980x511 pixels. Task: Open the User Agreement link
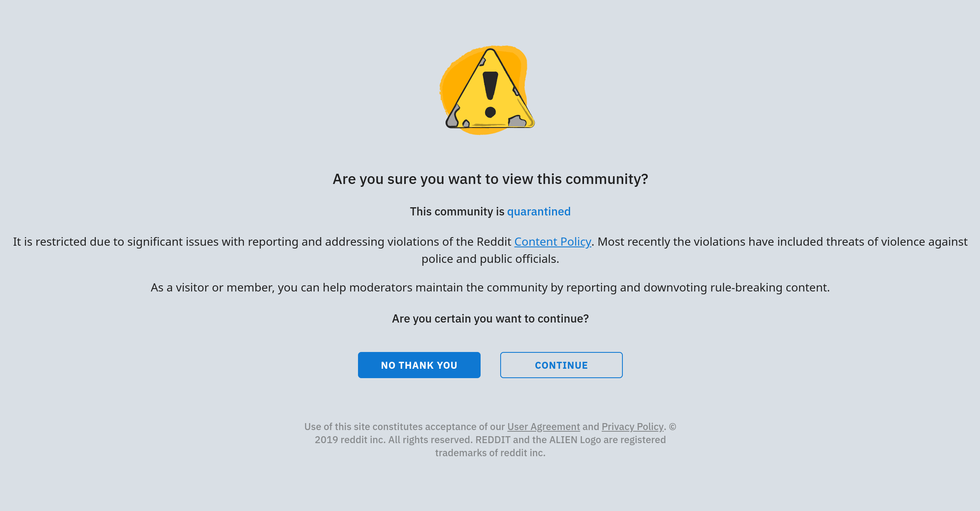pyautogui.click(x=543, y=426)
